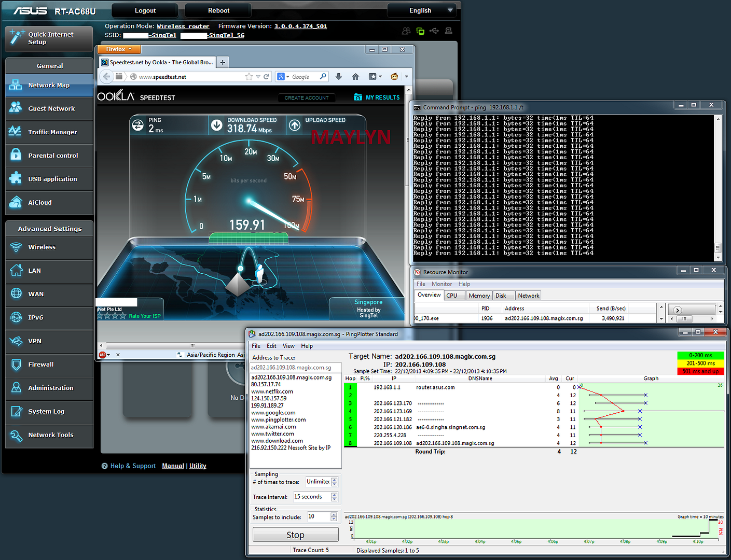Select www.netflix.com in trace address list
Viewport: 731px width, 560px height.
272,391
